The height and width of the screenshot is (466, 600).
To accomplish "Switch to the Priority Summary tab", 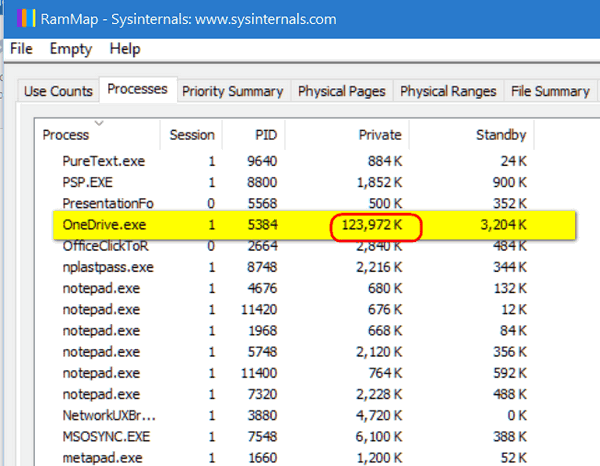I will coord(233,91).
